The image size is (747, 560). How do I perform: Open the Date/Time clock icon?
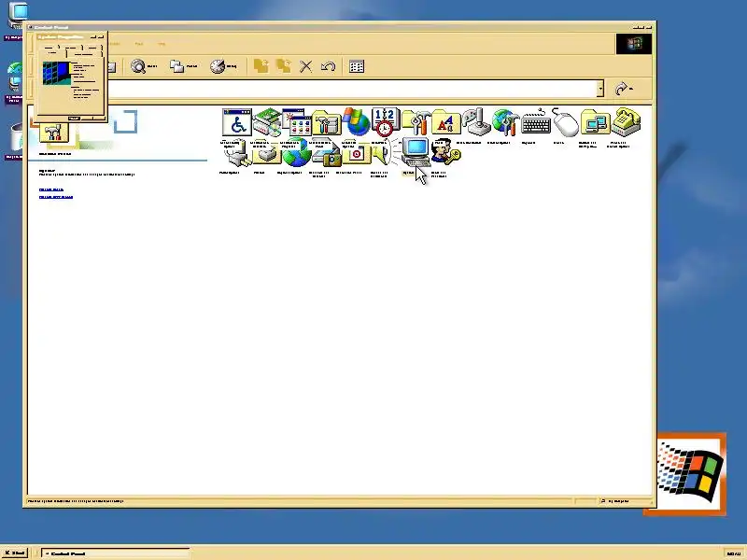(x=386, y=122)
